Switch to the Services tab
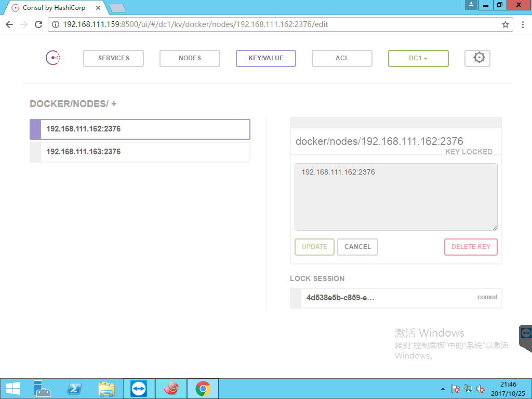 [113, 58]
